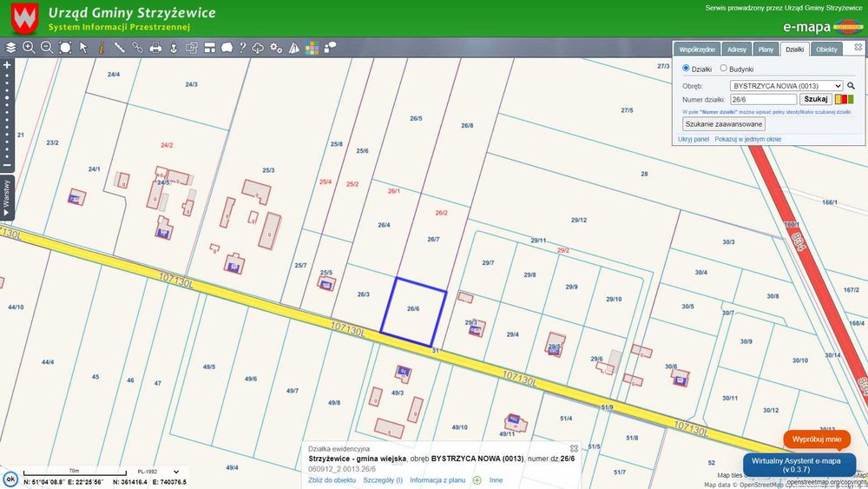Click the Numer działki input field
Viewport: 868px width, 489px height.
click(763, 99)
